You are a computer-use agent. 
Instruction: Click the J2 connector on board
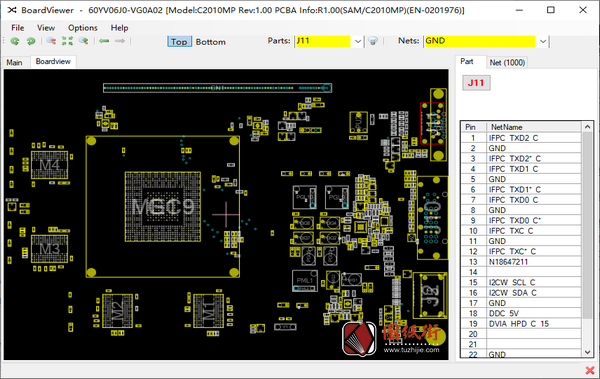(430, 295)
